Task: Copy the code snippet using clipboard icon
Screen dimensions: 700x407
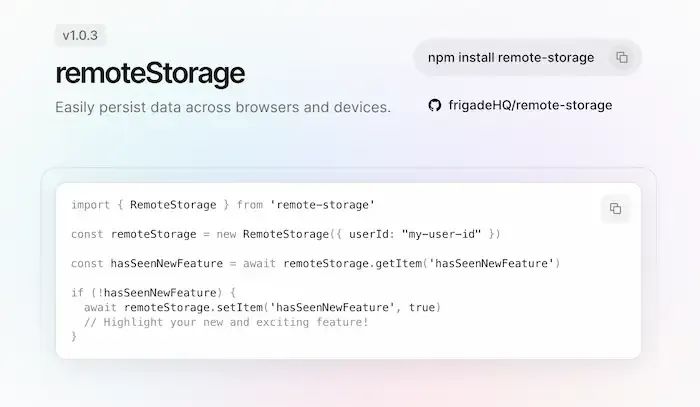Action: point(615,208)
